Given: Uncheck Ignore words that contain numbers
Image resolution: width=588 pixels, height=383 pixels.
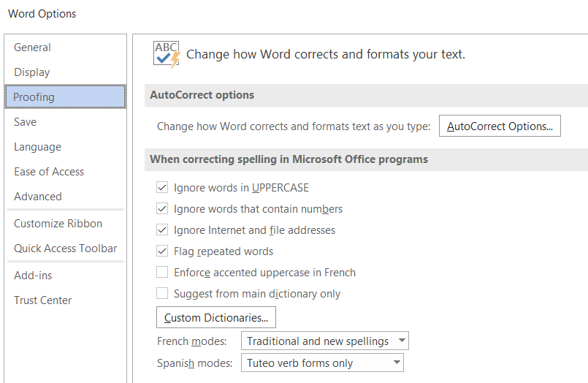Looking at the screenshot, I should [162, 209].
